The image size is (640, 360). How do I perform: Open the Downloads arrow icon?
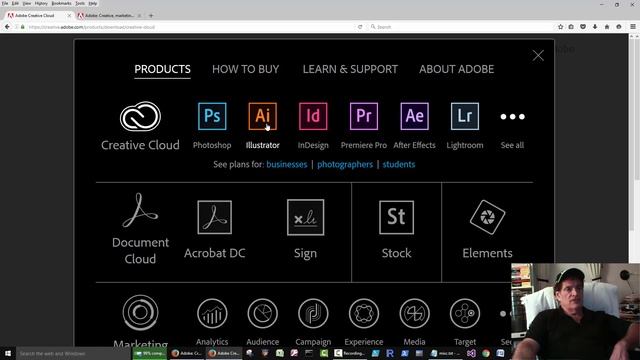tap(595, 27)
